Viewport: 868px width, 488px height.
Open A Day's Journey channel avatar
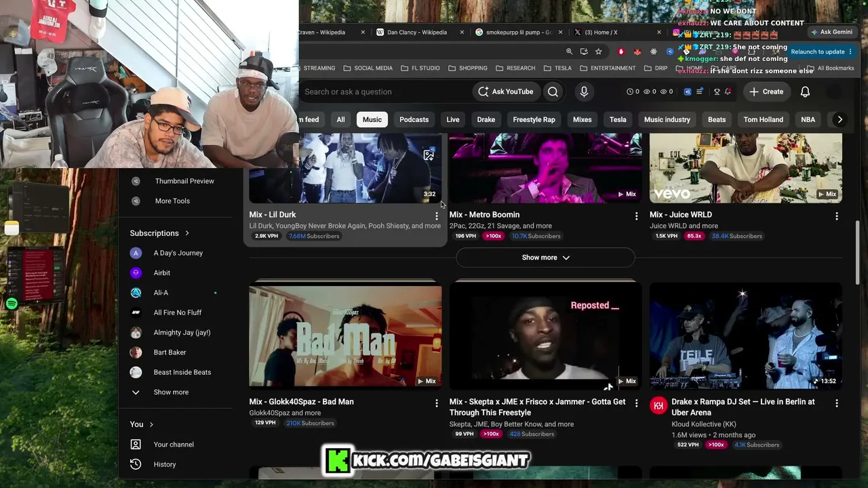[x=136, y=253]
